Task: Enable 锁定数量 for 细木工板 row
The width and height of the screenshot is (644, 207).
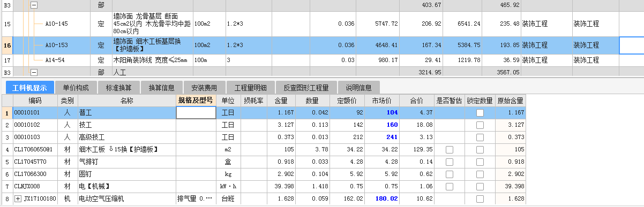Action: (480, 149)
